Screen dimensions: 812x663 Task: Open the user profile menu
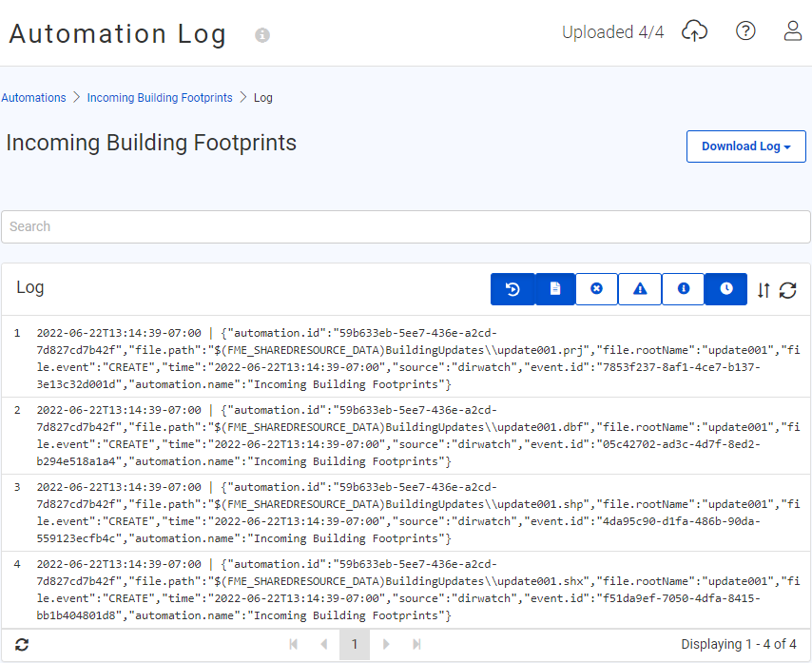(x=792, y=30)
